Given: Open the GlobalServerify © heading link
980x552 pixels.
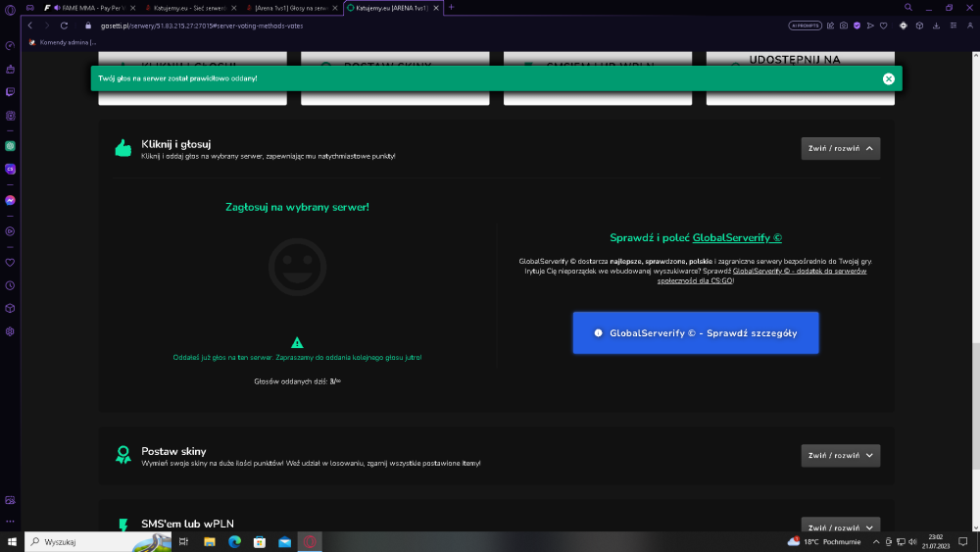Looking at the screenshot, I should [x=737, y=237].
